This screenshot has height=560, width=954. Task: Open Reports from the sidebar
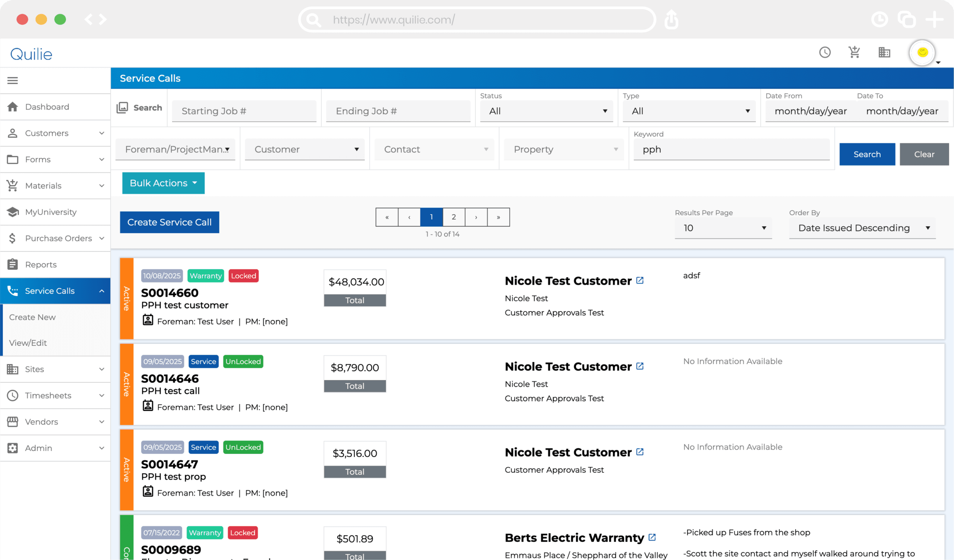click(41, 265)
